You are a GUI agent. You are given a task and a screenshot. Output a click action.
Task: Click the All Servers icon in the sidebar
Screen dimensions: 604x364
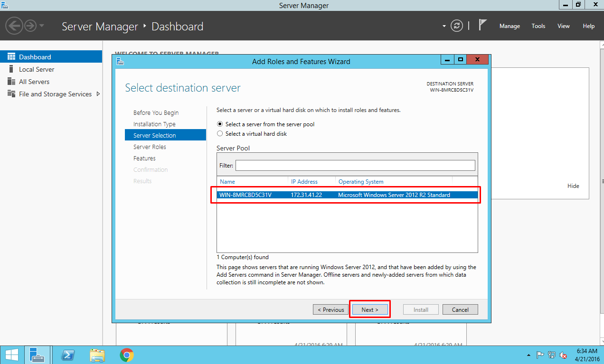click(x=11, y=82)
